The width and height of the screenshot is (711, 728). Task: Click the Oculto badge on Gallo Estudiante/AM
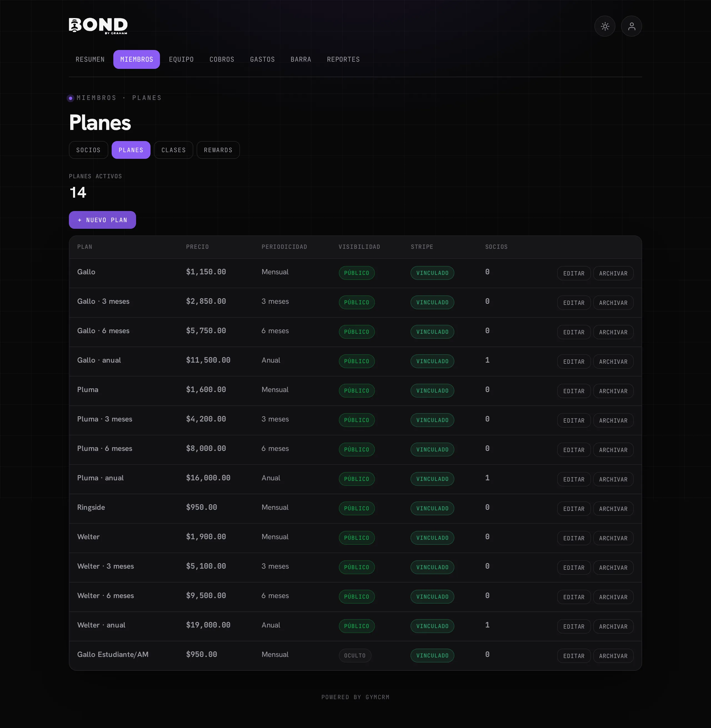point(355,656)
